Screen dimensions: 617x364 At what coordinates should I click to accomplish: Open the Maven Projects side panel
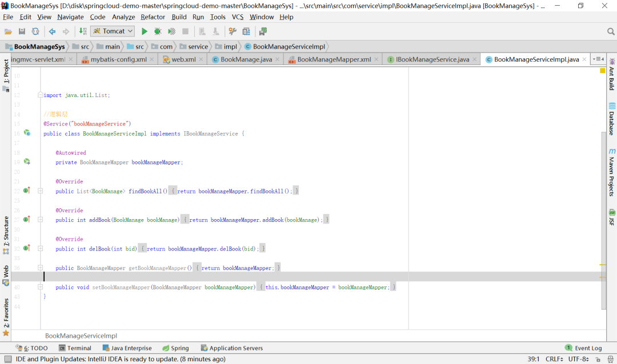click(x=612, y=172)
